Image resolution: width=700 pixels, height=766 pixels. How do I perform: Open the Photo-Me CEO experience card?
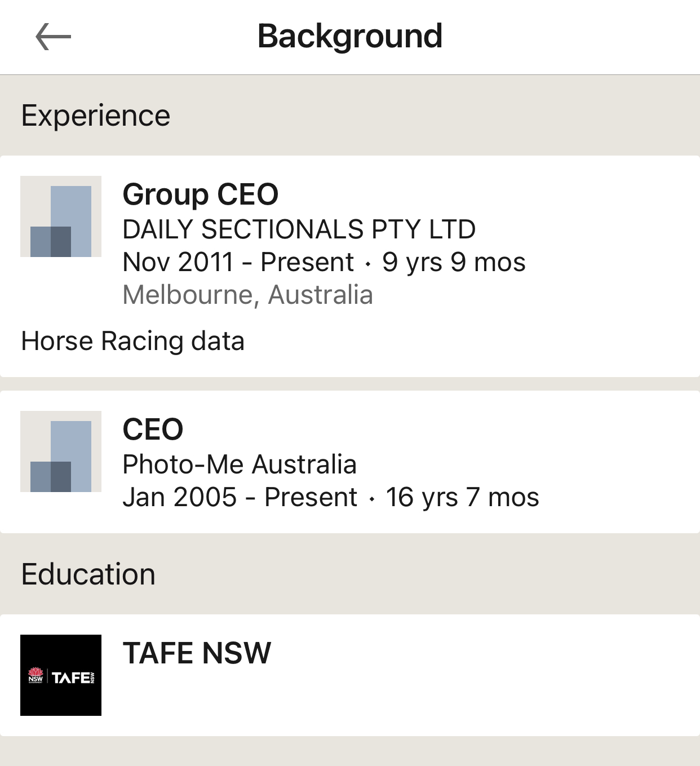350,462
